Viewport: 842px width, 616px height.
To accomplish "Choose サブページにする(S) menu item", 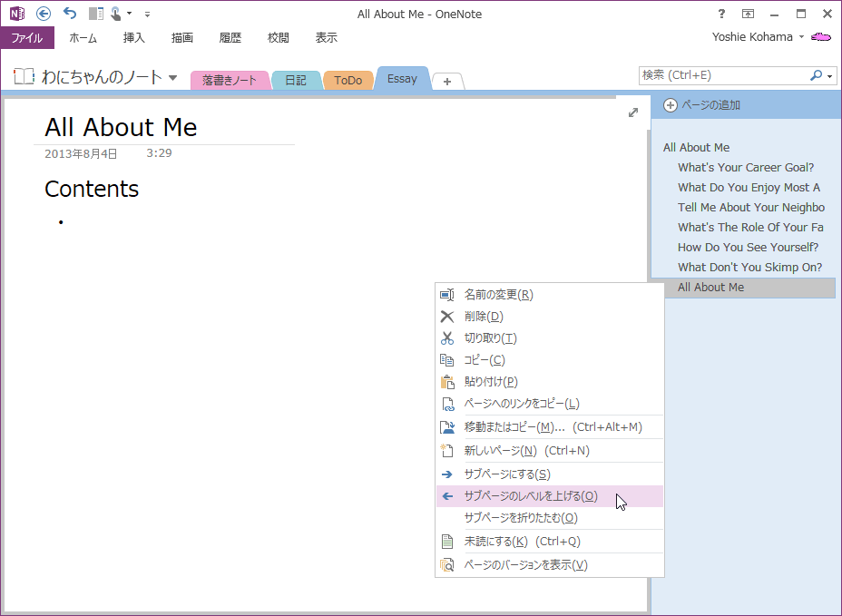I will [550, 474].
